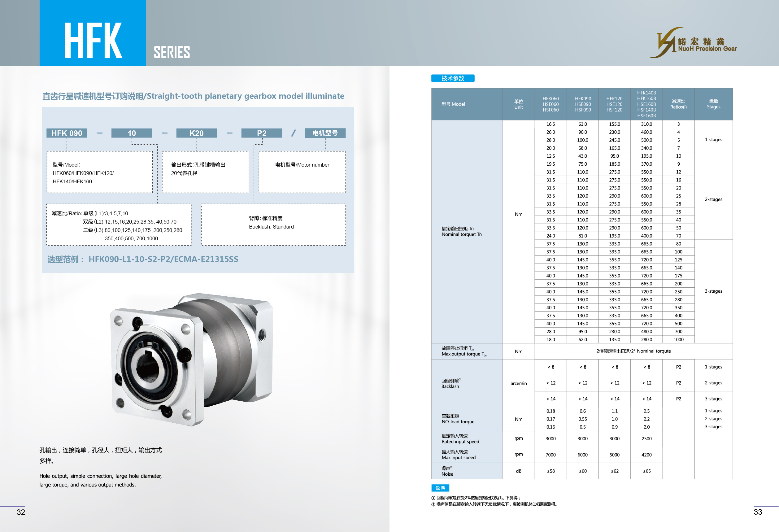Click the '245.0' torque cell
This screenshot has height=532, width=779.
[x=614, y=140]
